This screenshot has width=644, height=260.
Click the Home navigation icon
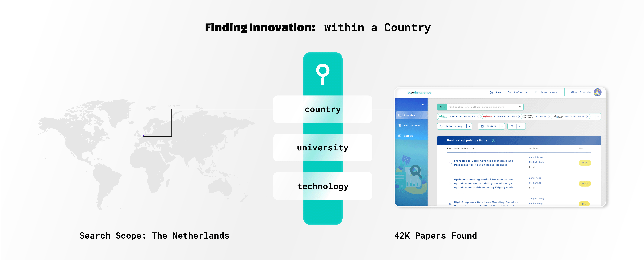(x=491, y=92)
